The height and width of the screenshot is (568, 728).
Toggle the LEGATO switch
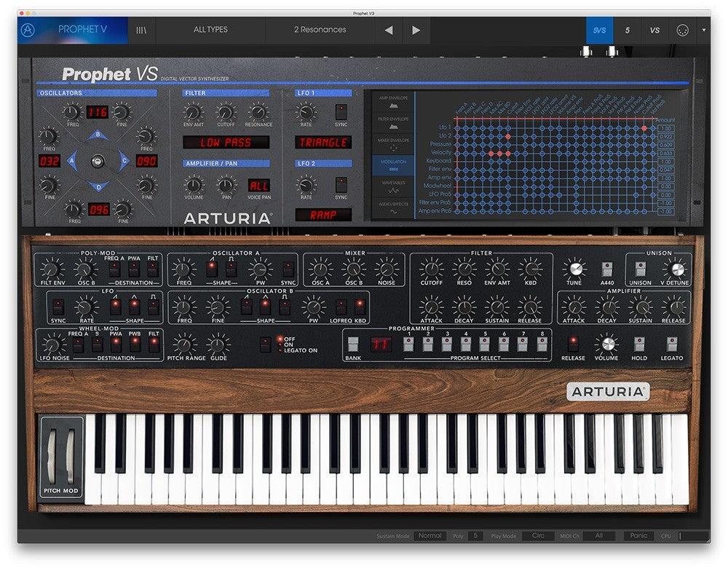[x=671, y=344]
